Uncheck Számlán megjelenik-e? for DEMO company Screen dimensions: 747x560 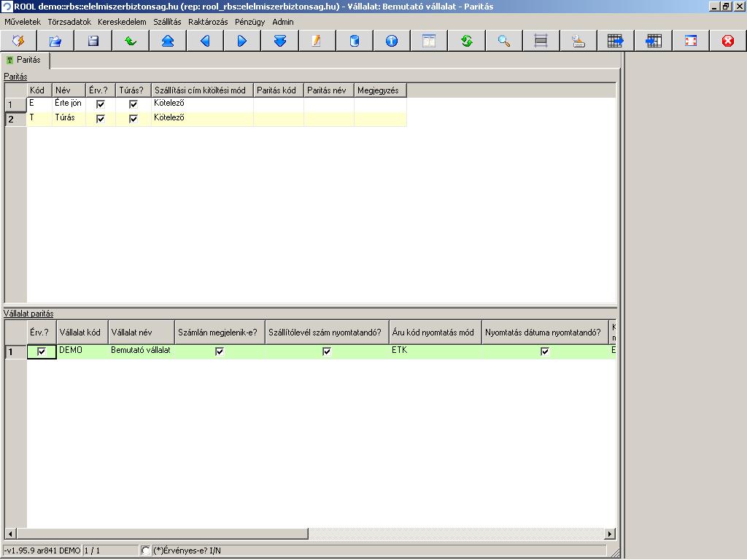tap(220, 351)
